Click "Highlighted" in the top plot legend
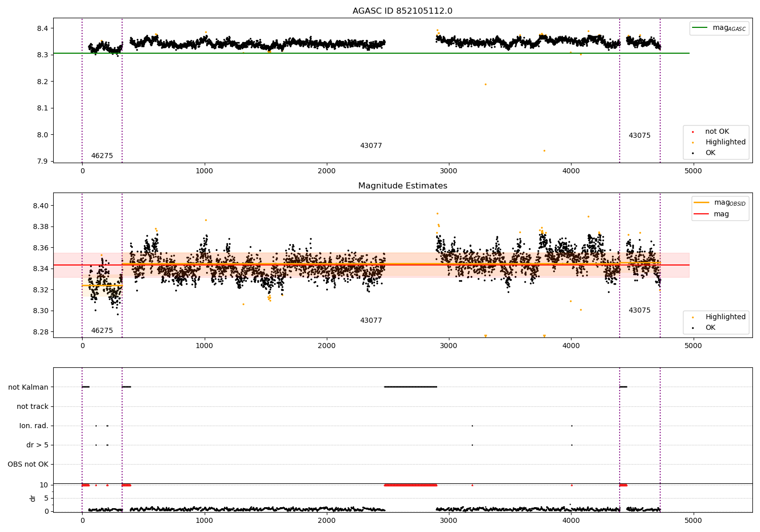Screen dimensions: 760x532 pyautogui.click(x=725, y=142)
